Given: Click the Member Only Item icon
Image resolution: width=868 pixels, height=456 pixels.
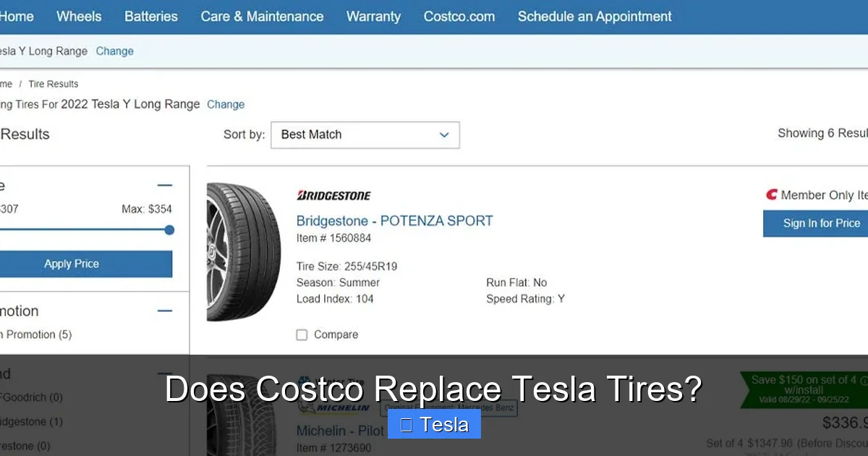Looking at the screenshot, I should click(x=772, y=195).
